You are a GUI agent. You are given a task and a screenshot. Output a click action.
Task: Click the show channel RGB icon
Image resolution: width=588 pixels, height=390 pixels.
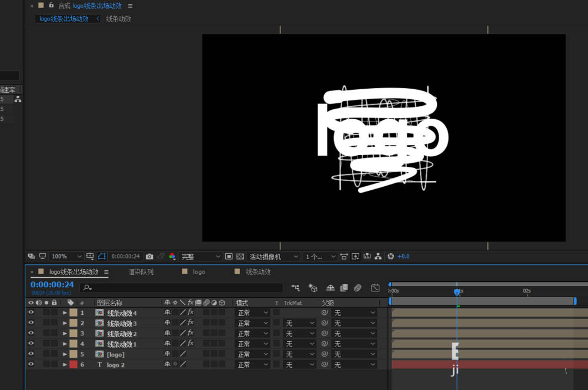click(x=172, y=257)
